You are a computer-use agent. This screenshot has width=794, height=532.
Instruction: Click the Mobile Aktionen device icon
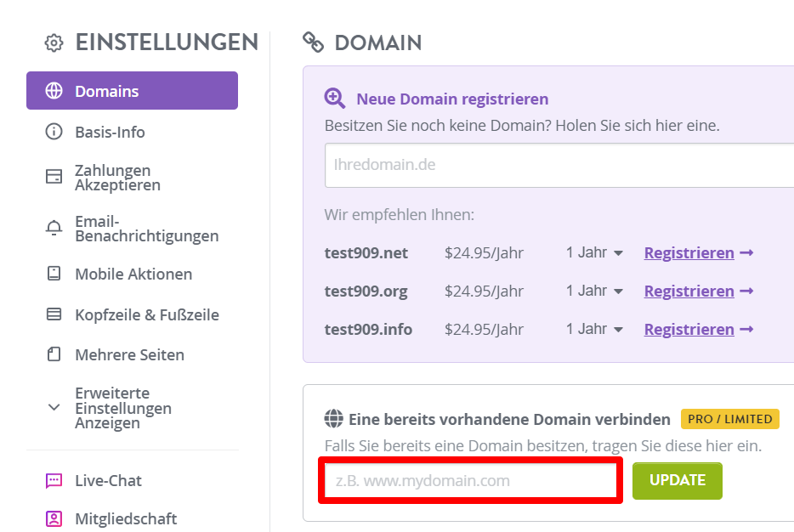(x=54, y=274)
